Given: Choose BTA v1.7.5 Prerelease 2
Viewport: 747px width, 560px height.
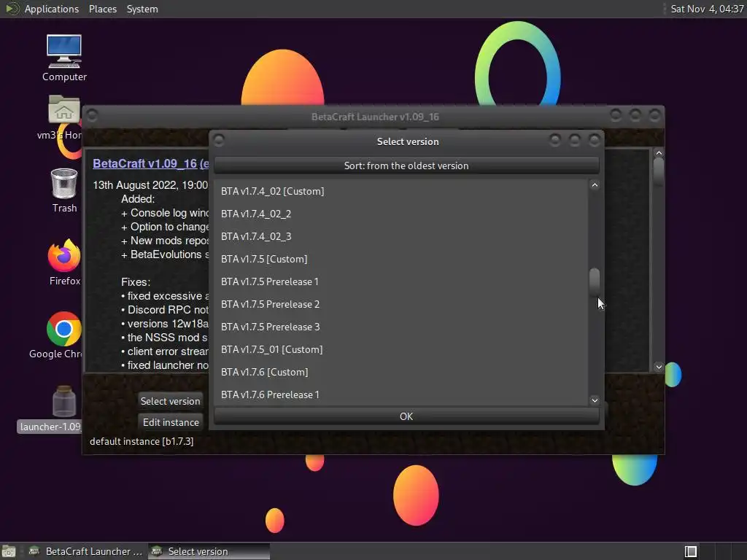Looking at the screenshot, I should [400, 304].
